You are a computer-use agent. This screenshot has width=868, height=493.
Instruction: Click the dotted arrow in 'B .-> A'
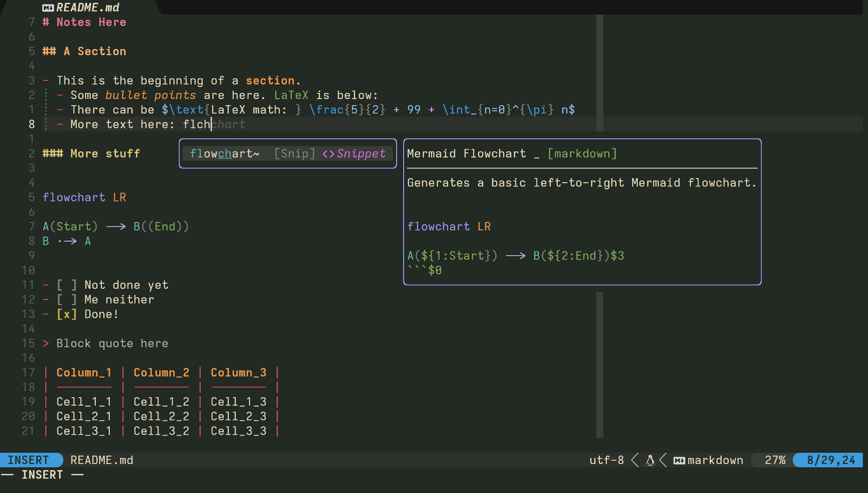click(x=67, y=241)
